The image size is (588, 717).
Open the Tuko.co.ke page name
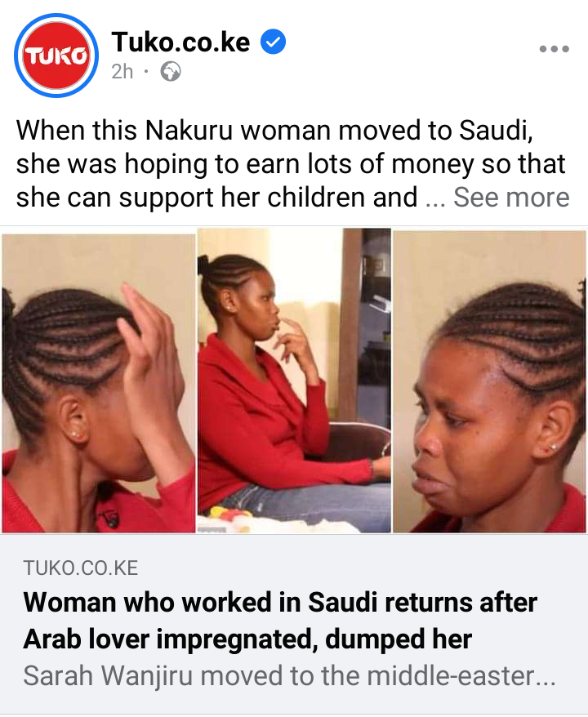[x=180, y=42]
